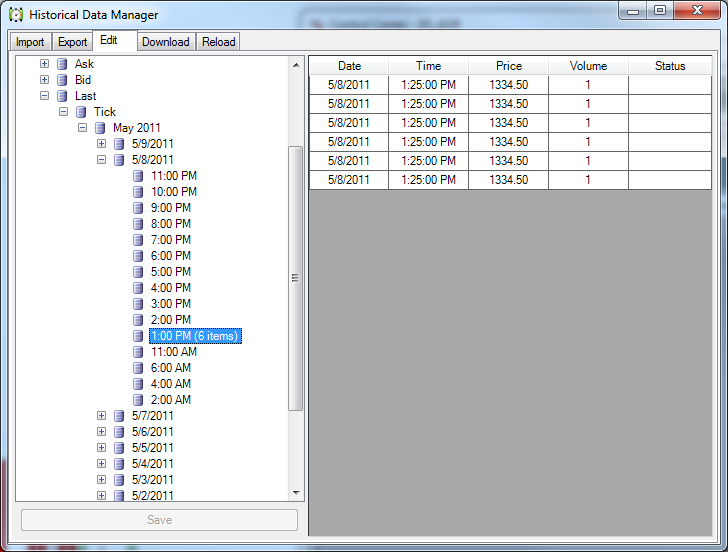Click the database icon beside 2:00 PM
This screenshot has height=552, width=728.
(x=138, y=320)
